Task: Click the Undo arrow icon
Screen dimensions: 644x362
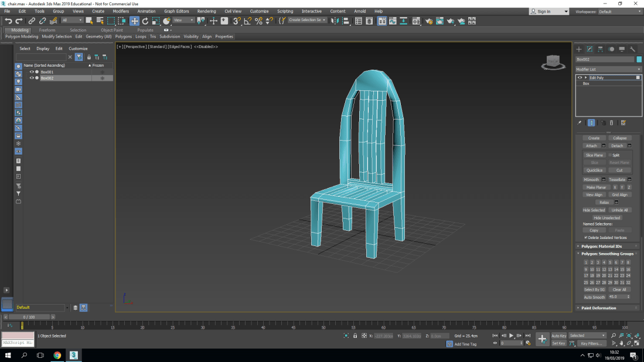Action: (x=8, y=21)
